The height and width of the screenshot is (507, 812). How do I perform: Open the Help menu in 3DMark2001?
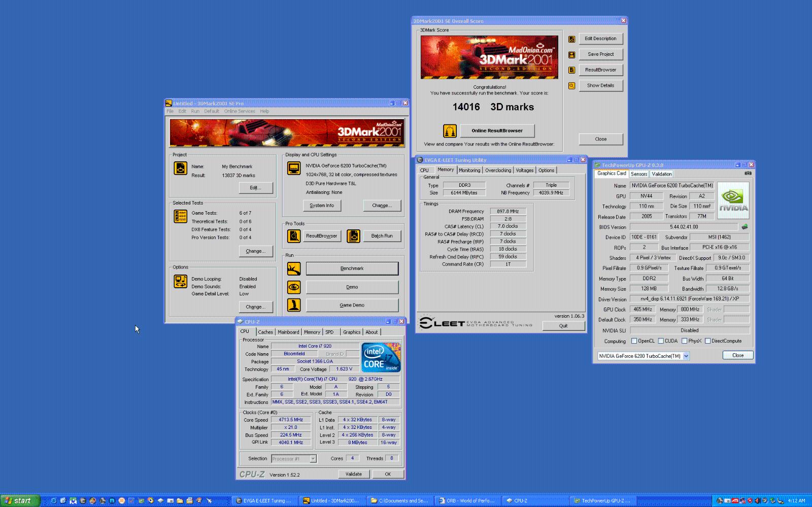click(x=264, y=111)
